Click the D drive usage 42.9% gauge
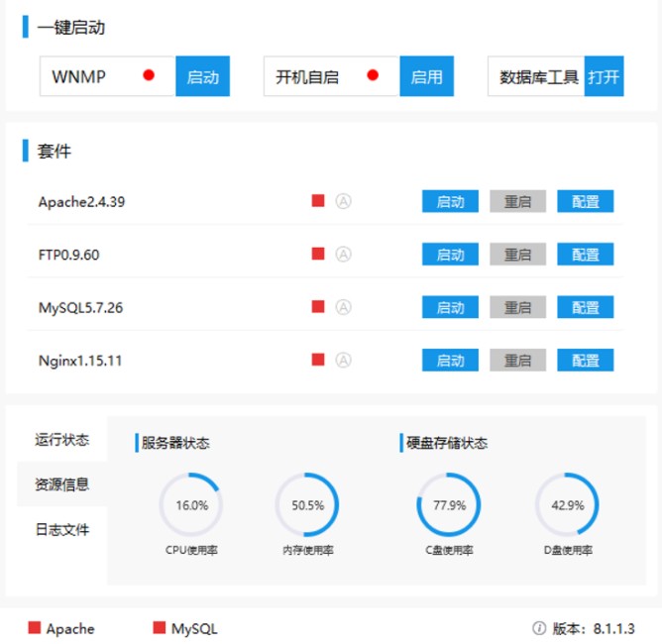Screen dimensions: 662x644 click(567, 504)
